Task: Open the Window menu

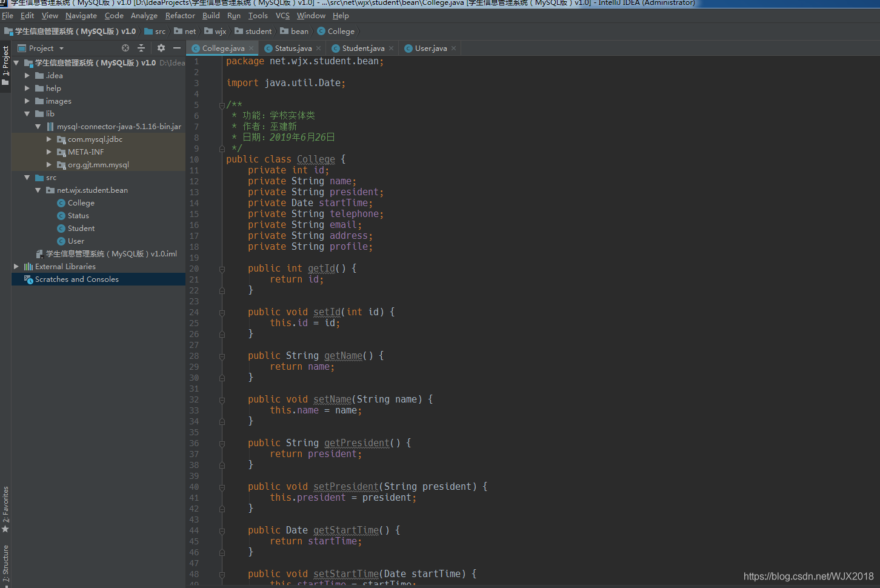Action: pyautogui.click(x=311, y=16)
